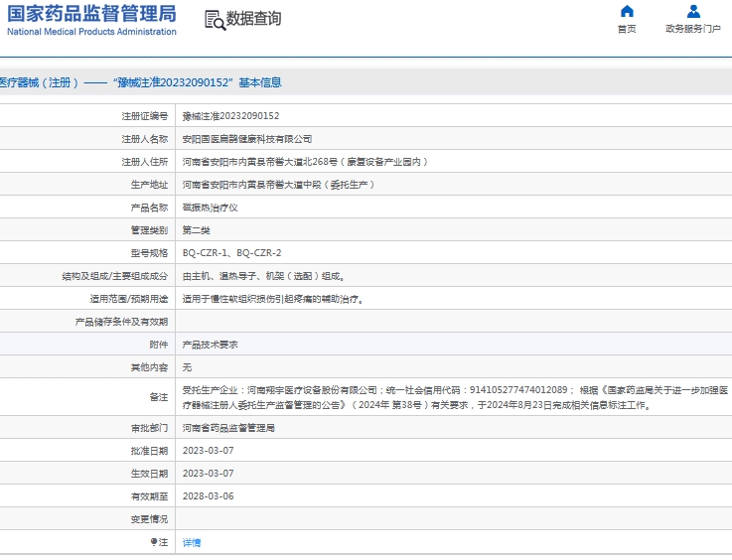The width and height of the screenshot is (732, 560).
Task: Click registrant name 安阳国医扁鹊健康科技有限公司
Action: (247, 139)
